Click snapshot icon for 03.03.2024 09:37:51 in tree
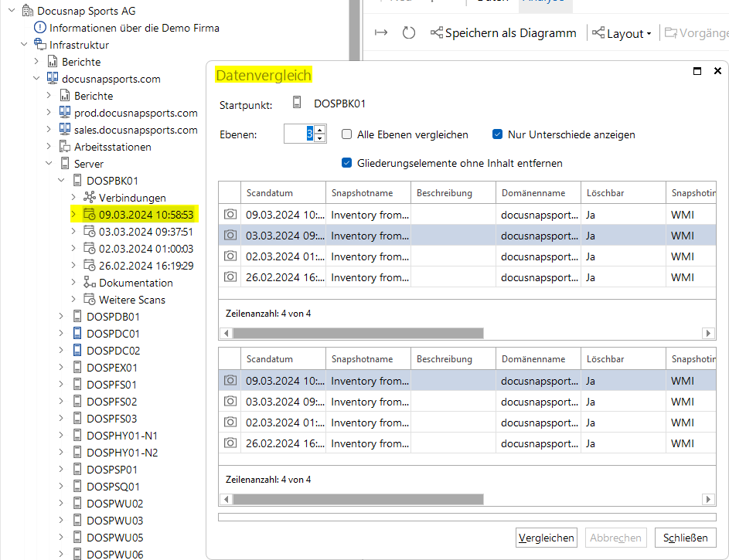Viewport: 729px width, 560px height. (89, 231)
